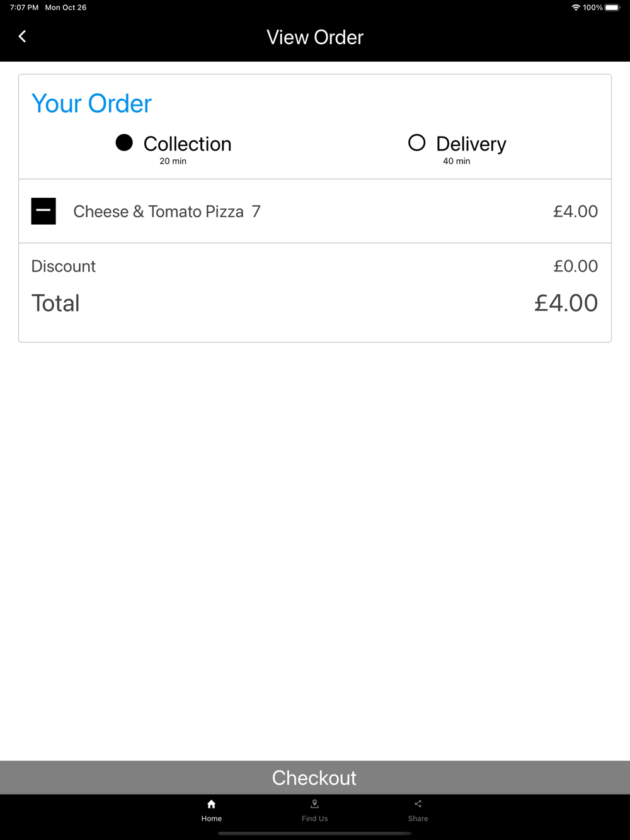The width and height of the screenshot is (630, 840).
Task: Tap the 20 min collection time
Action: (x=173, y=161)
